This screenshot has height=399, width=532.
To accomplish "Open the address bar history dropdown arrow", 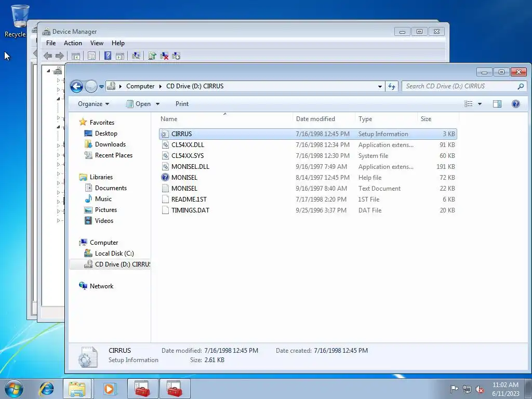I will [380, 87].
